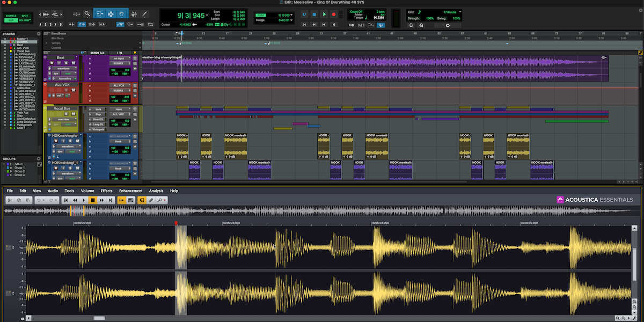Screen dimensions: 644x322
Task: Click the SUBMIX output on Beat track
Action: [x=119, y=64]
